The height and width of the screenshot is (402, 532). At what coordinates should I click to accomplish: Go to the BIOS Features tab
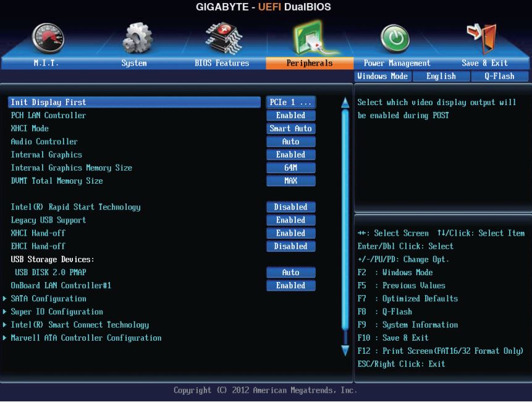click(222, 63)
